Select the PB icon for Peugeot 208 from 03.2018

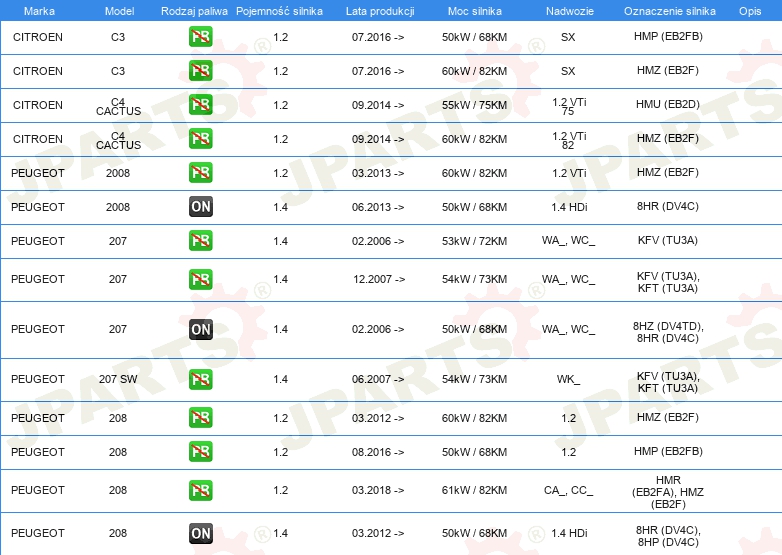point(200,490)
